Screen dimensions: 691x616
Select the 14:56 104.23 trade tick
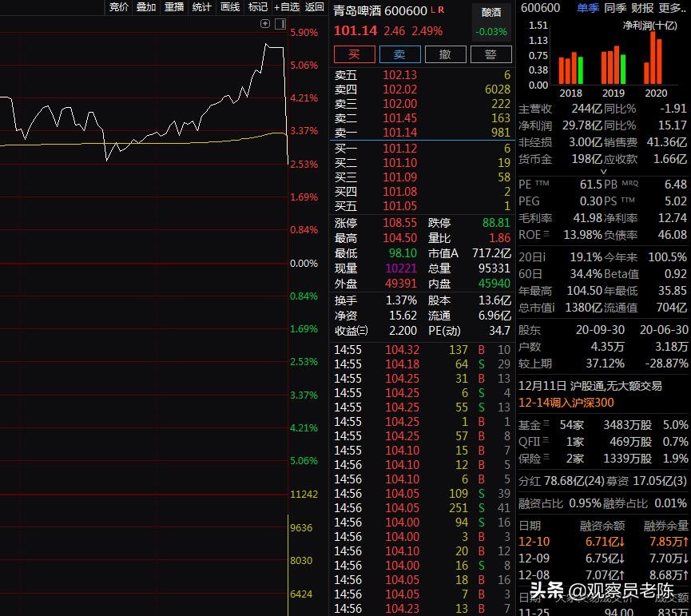click(422, 609)
